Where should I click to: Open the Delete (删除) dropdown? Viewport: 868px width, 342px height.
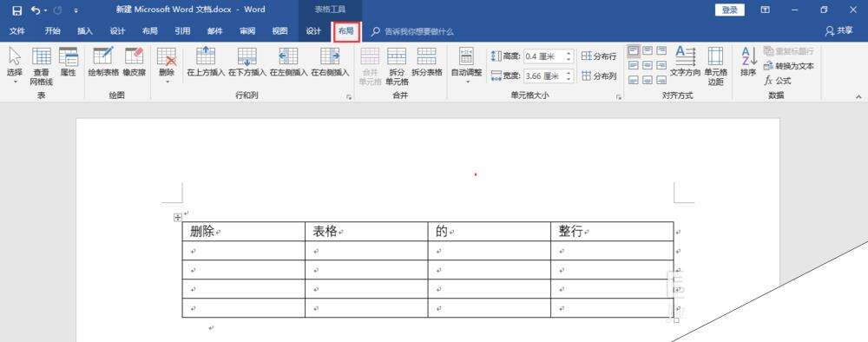[x=167, y=65]
